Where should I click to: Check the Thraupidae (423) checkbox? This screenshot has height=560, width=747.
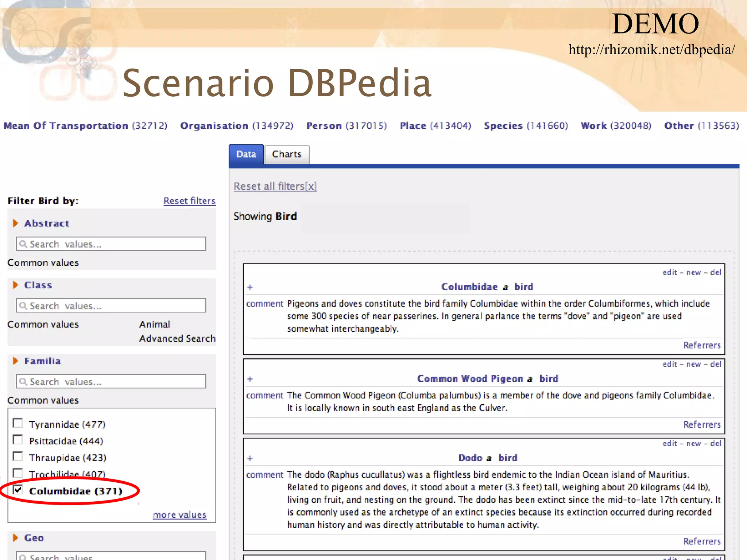18,456
